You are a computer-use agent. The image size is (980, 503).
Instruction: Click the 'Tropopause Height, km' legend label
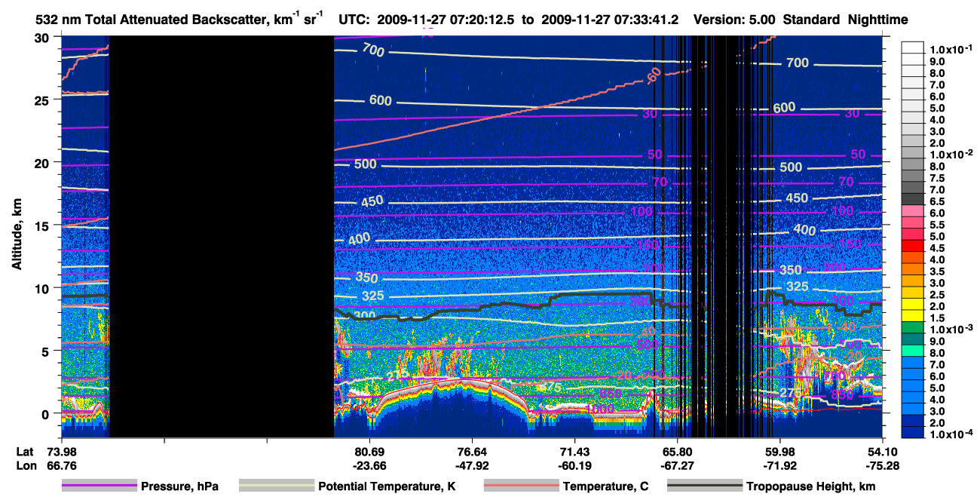[x=811, y=487]
